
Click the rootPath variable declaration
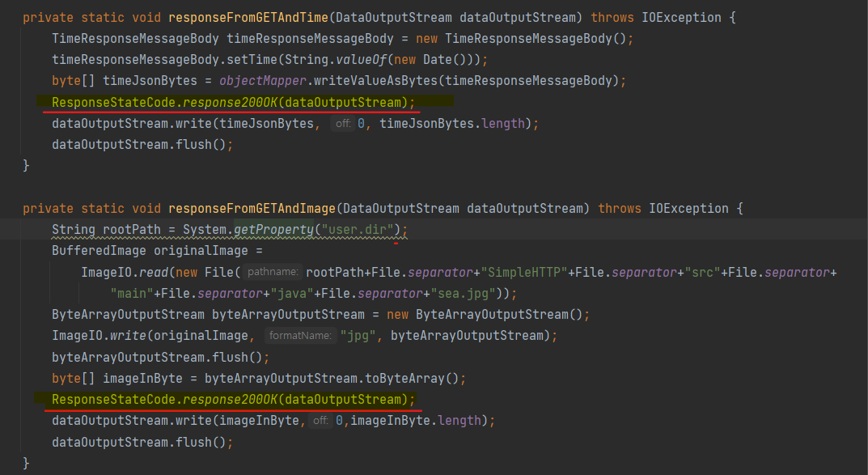pos(132,230)
